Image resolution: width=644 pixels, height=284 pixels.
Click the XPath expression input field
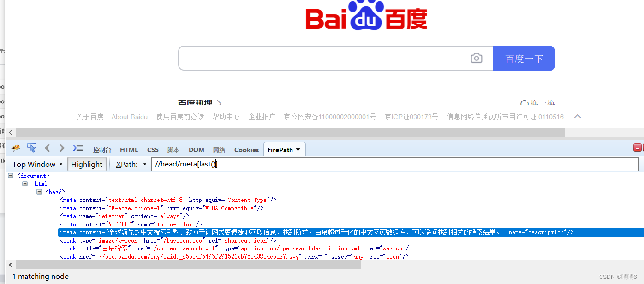(395, 164)
